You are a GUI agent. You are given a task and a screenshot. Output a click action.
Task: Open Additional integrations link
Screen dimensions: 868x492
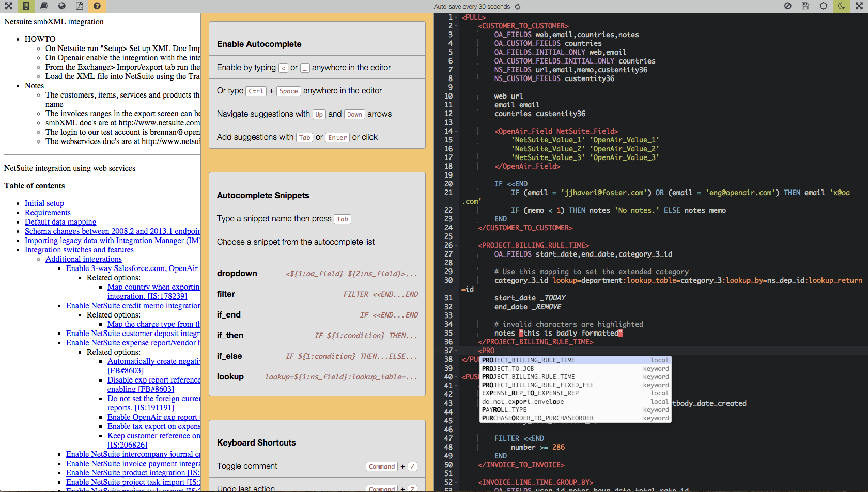[84, 259]
